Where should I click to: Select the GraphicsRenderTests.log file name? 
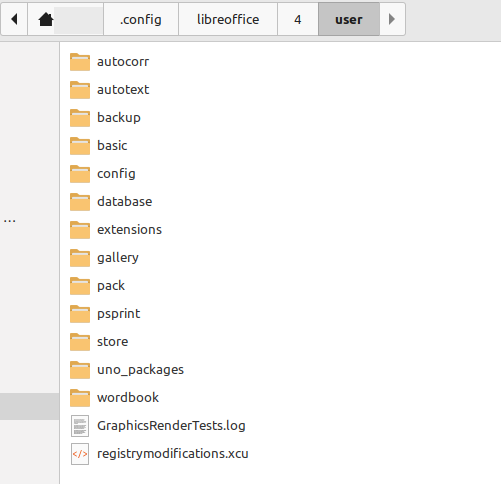click(x=171, y=426)
